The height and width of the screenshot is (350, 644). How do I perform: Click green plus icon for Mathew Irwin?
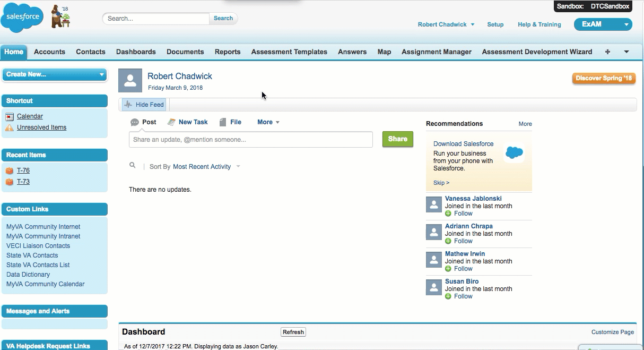[x=448, y=269]
